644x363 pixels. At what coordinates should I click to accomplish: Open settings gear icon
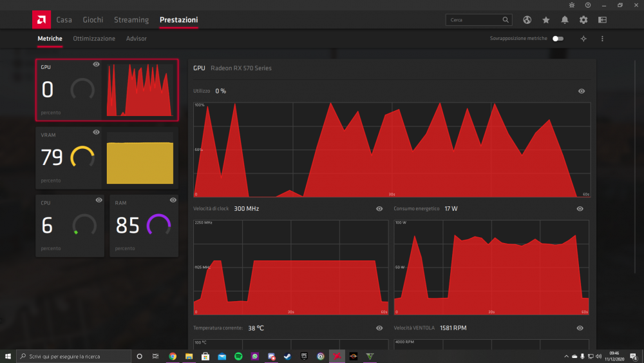583,20
